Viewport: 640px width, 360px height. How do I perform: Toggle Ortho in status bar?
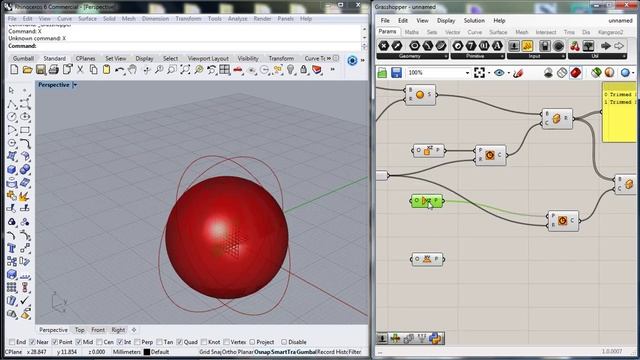(230, 352)
